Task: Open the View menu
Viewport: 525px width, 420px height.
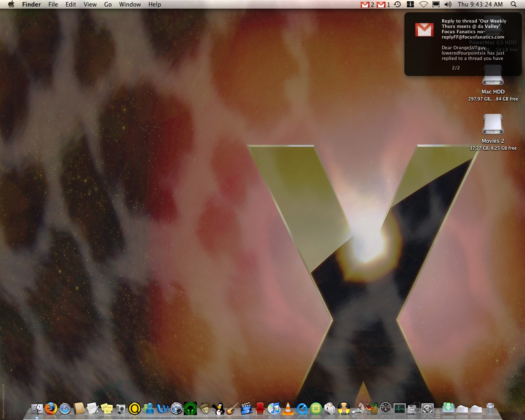Action: pyautogui.click(x=90, y=5)
